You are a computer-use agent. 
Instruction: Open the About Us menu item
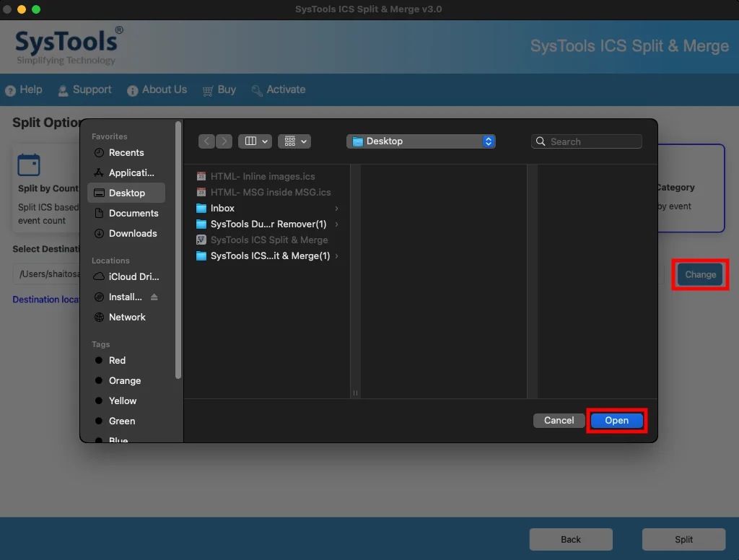157,90
